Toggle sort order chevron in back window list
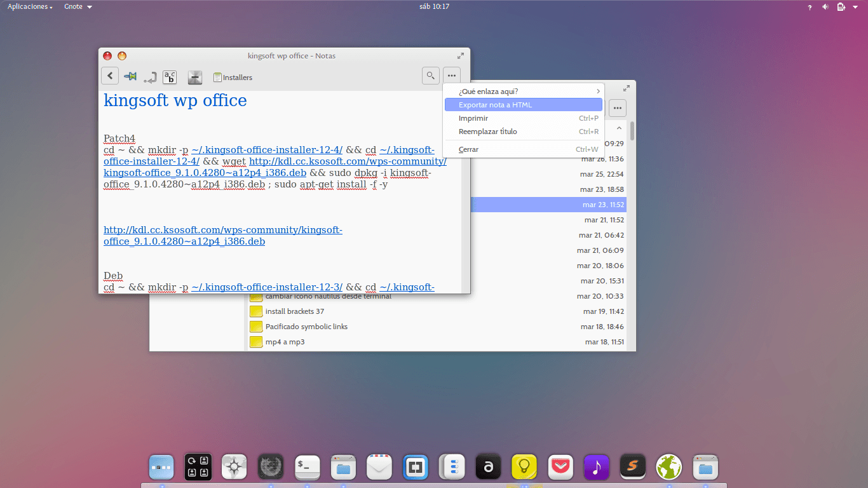Screen dimensions: 868x488 (x=620, y=128)
